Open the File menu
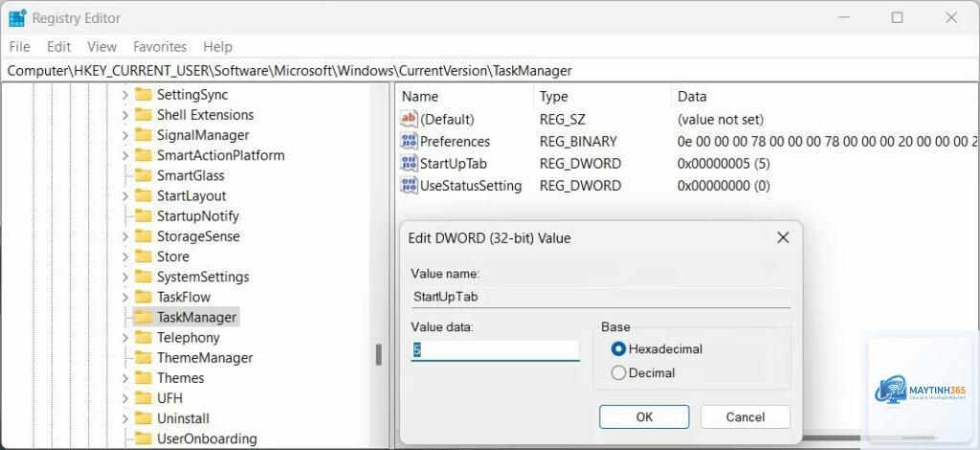The image size is (980, 450). [x=19, y=47]
